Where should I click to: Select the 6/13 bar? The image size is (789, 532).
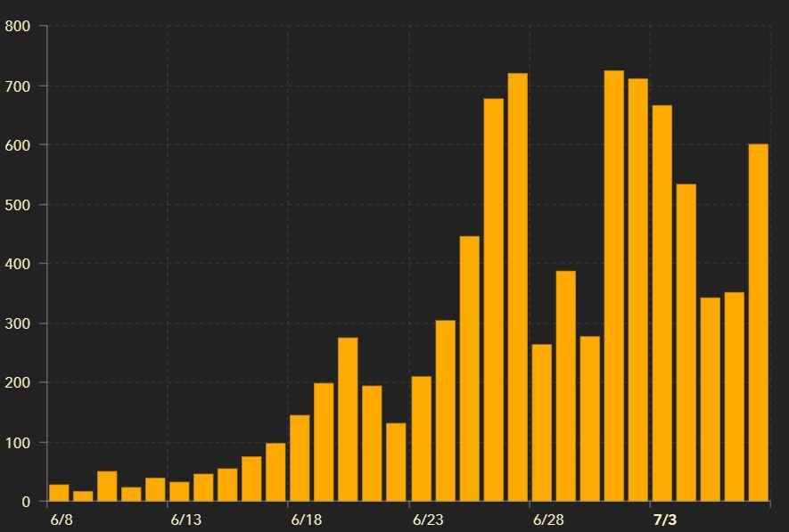179,492
